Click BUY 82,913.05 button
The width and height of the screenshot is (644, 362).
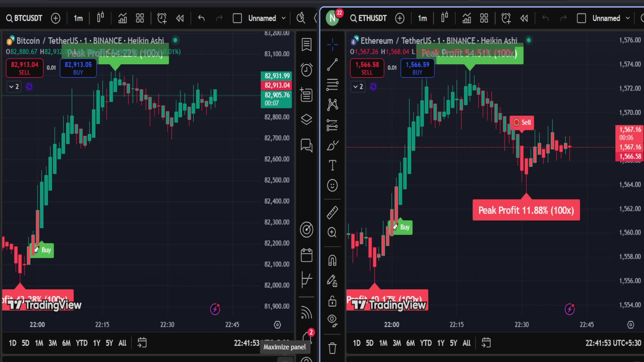coord(78,68)
